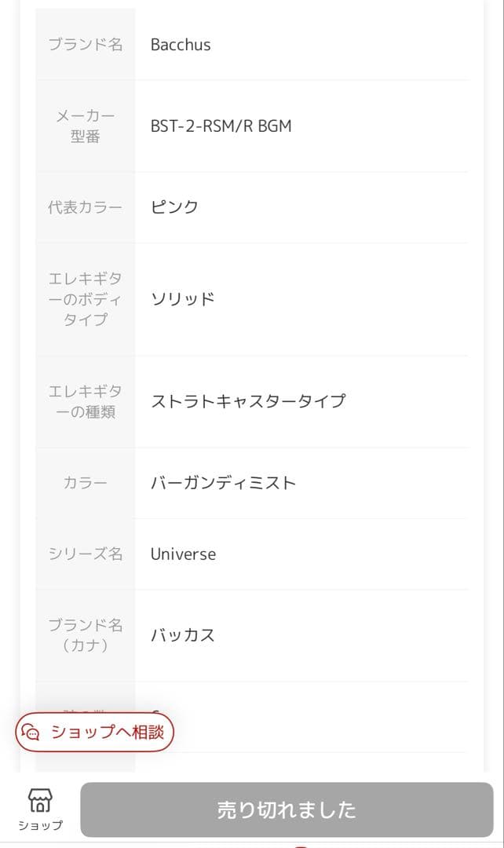Tap the speech bubble icon on ショップへ相談
This screenshot has width=504, height=848.
pyautogui.click(x=31, y=733)
